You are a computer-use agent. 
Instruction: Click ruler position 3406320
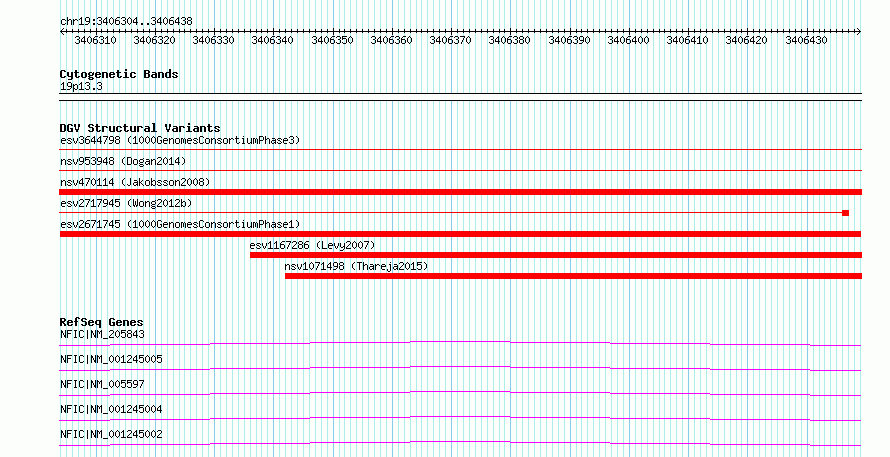click(154, 40)
